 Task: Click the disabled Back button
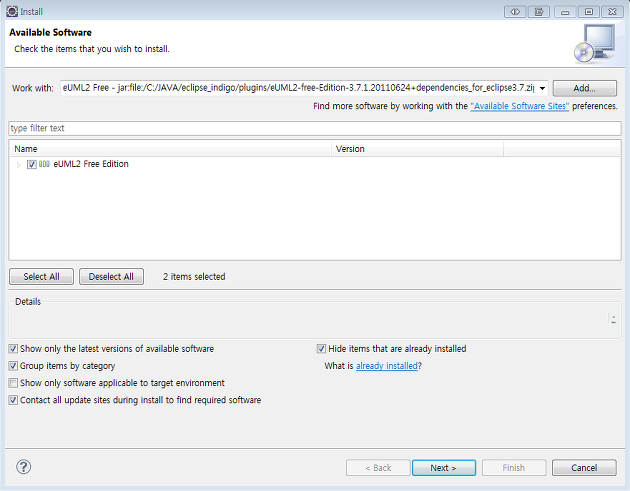point(378,468)
